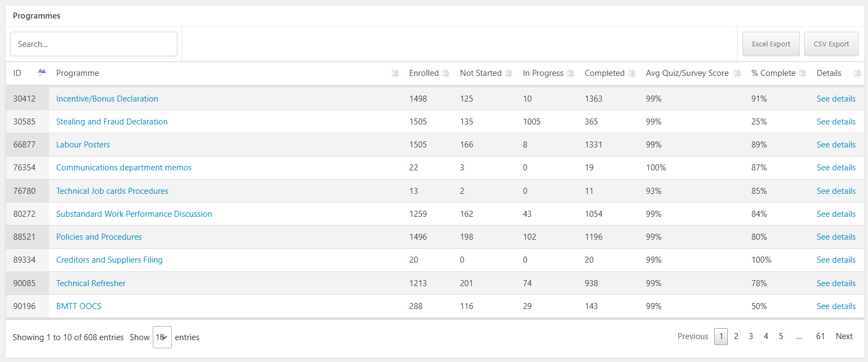Sort by % Complete column arrows
This screenshot has height=362, width=868.
[803, 73]
